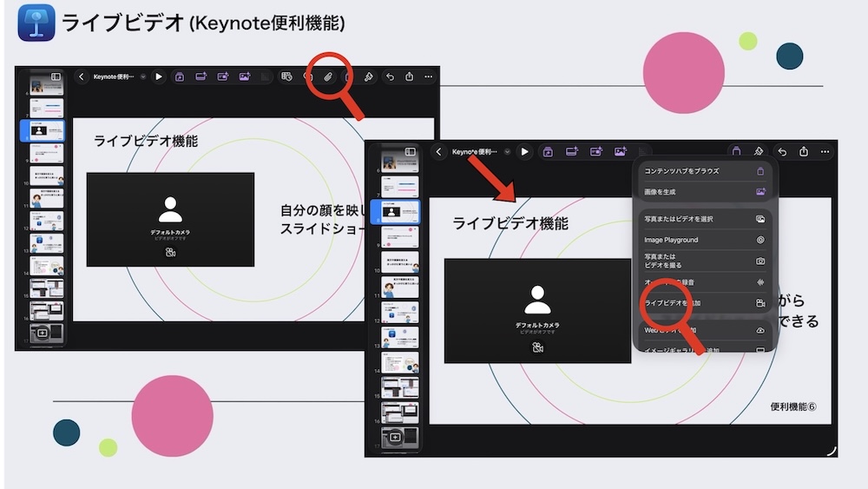The image size is (868, 489).
Task: Toggle slide navigator sidebar in left Keynote window
Action: click(x=56, y=76)
